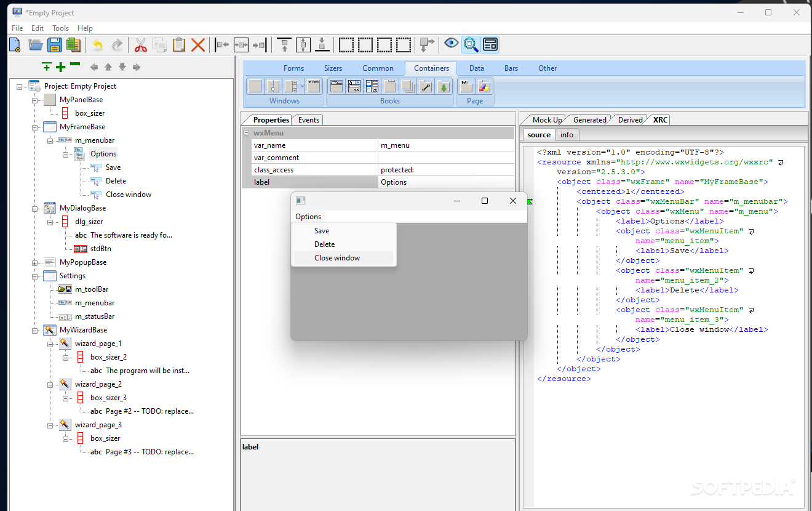
Task: Open the Tools menu
Action: [61, 28]
